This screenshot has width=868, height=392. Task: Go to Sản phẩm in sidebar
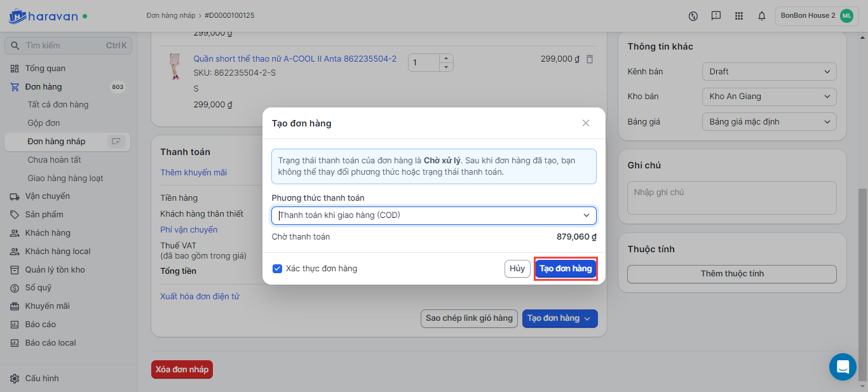(44, 215)
